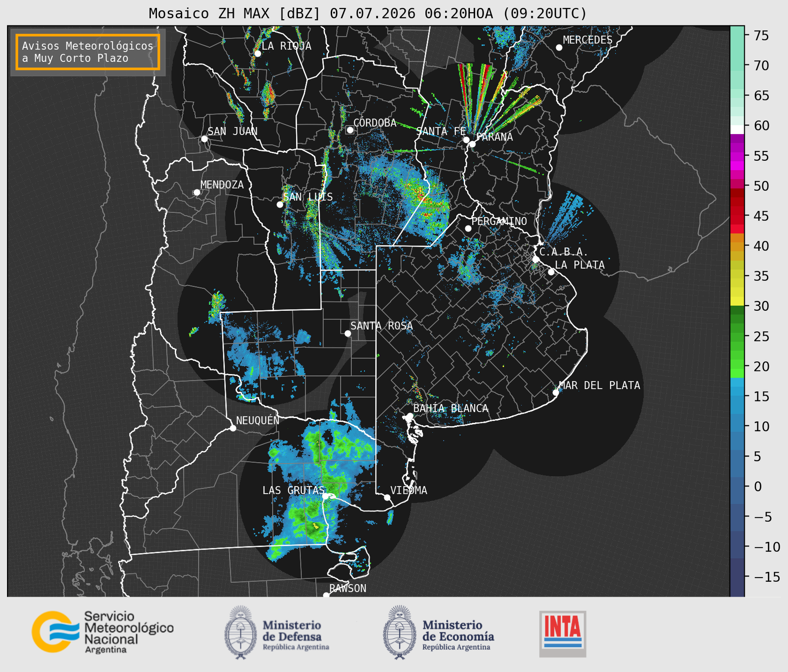Click the INTA logo
This screenshot has width=788, height=672.
pyautogui.click(x=562, y=634)
